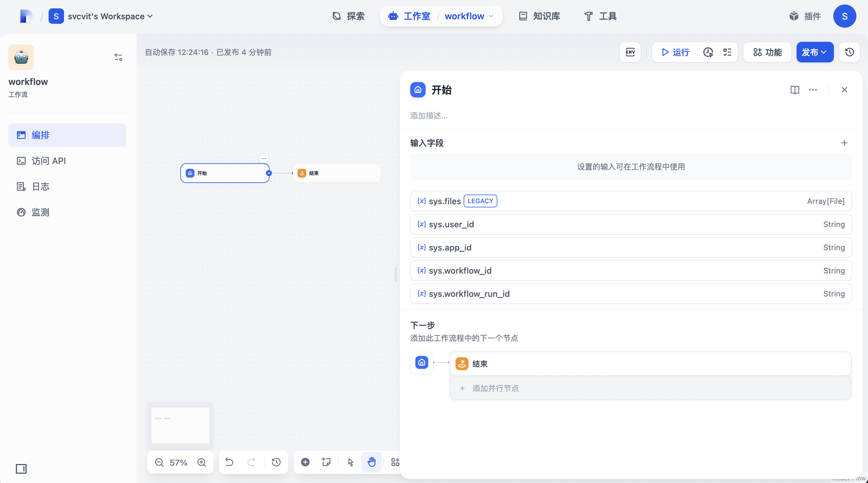Open the split-view book icon in start panel
Viewport: 868px width, 483px height.
[795, 90]
